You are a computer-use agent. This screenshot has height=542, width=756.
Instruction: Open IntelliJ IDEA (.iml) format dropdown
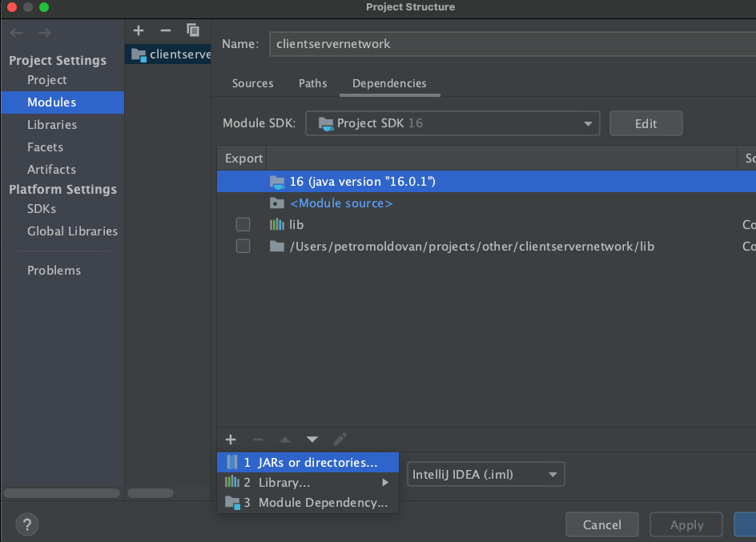[485, 475]
